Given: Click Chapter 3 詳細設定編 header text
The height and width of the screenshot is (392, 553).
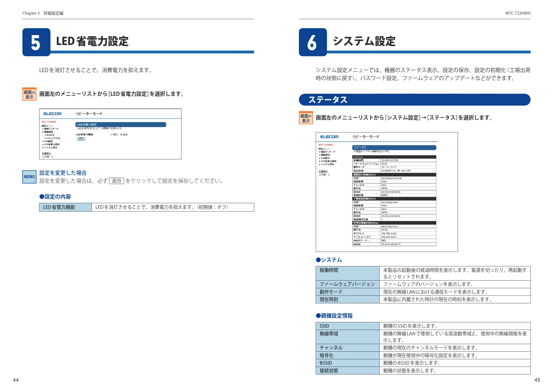Looking at the screenshot, I should (43, 13).
